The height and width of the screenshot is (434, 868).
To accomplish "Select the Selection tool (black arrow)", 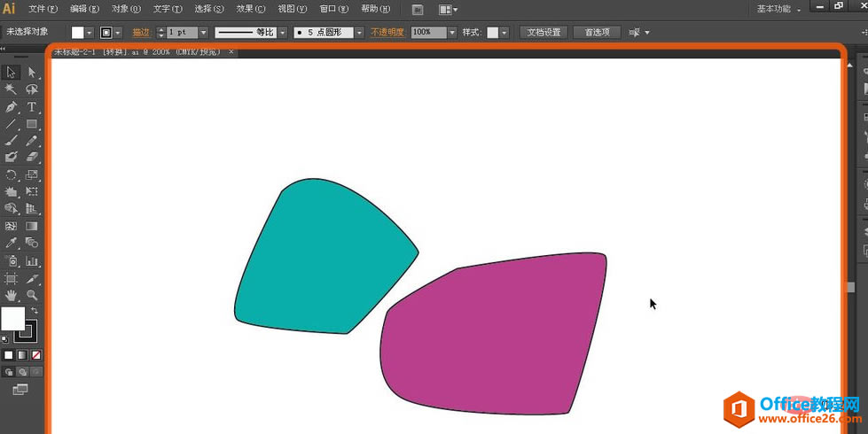I will tap(11, 73).
